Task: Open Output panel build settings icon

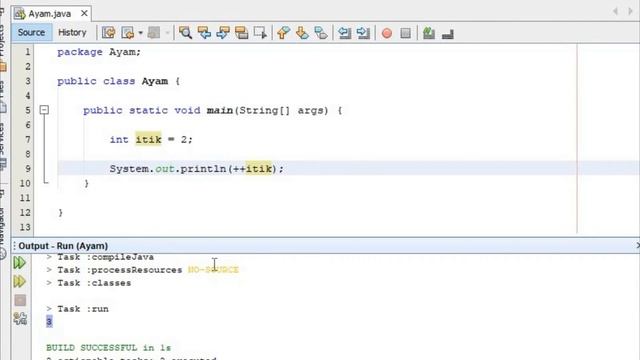Action: pyautogui.click(x=20, y=318)
